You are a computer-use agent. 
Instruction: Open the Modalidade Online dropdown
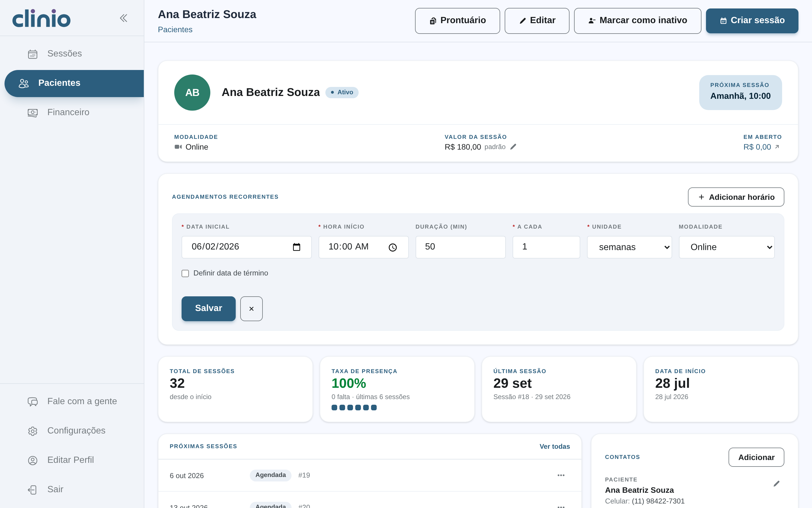(727, 247)
